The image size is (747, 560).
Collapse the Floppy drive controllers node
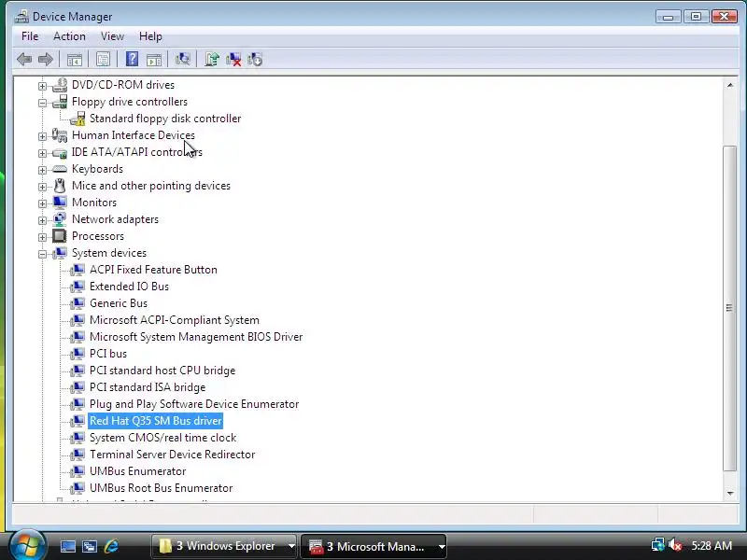[42, 103]
